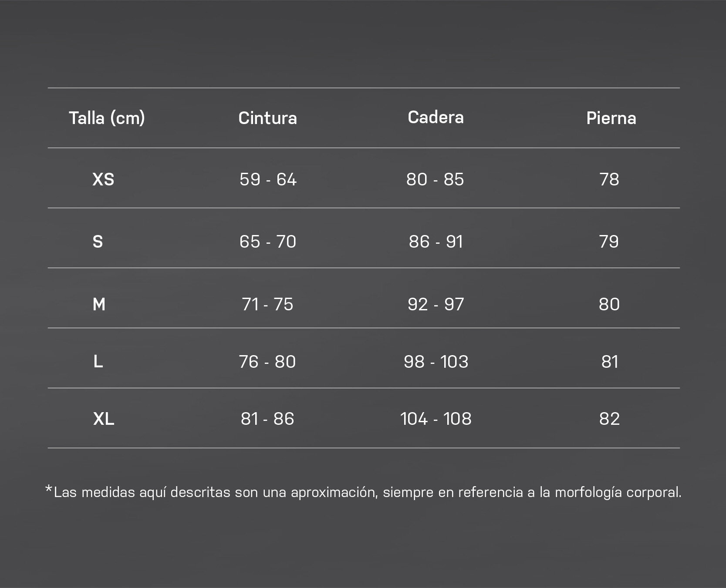Click the footnote about approximate measurements

(363, 492)
